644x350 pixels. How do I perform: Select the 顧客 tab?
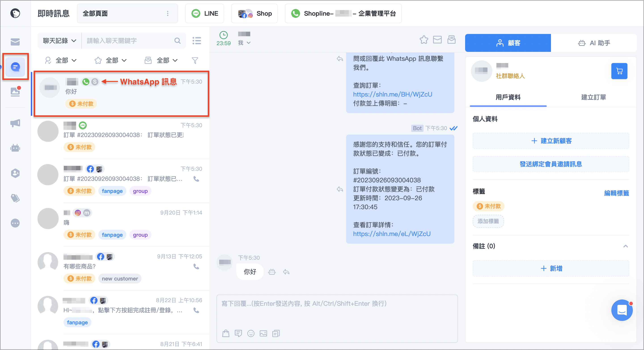(x=508, y=43)
